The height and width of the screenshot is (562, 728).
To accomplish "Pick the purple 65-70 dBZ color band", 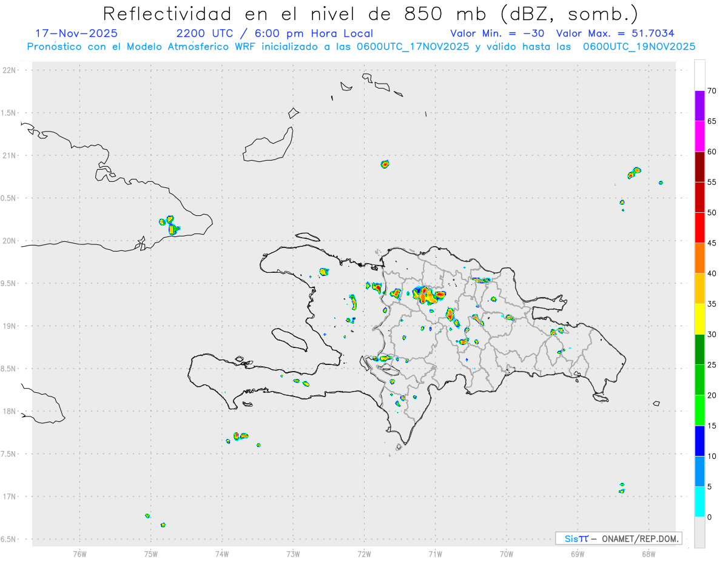I will coord(699,106).
